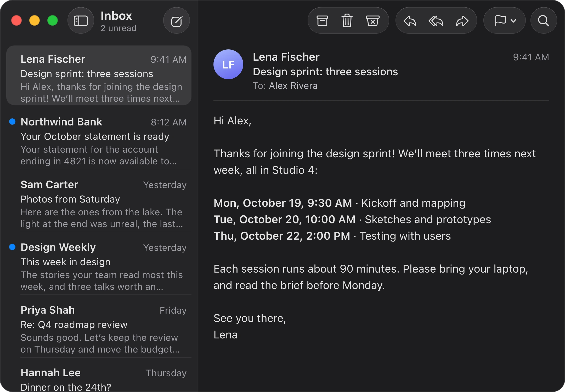
Task: Click the date Thu, October 22, 2:00 PM
Action: [x=282, y=236]
